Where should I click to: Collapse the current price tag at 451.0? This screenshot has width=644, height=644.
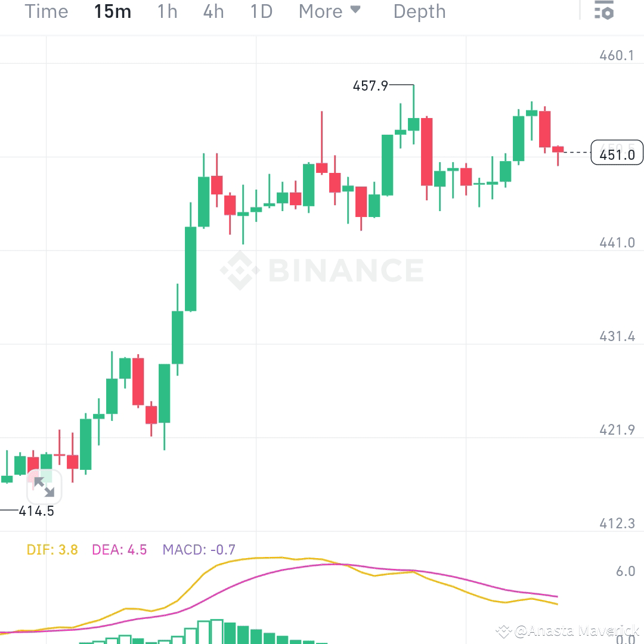616,153
